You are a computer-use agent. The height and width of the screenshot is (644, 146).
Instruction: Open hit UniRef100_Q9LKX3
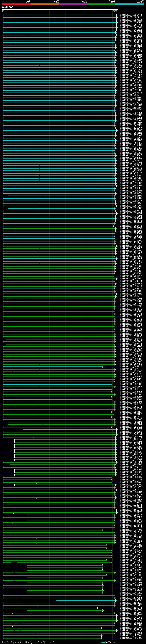131,427
